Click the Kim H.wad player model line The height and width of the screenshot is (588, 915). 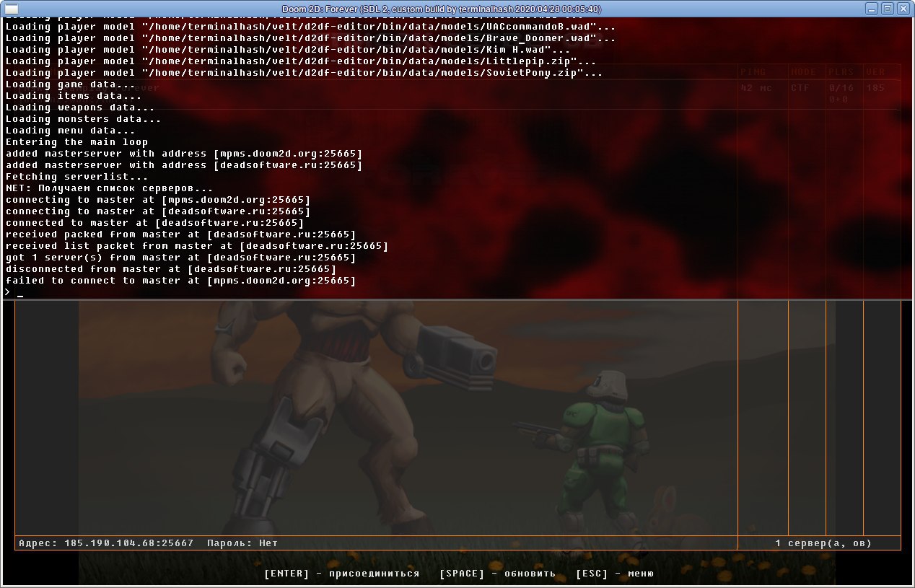(288, 50)
